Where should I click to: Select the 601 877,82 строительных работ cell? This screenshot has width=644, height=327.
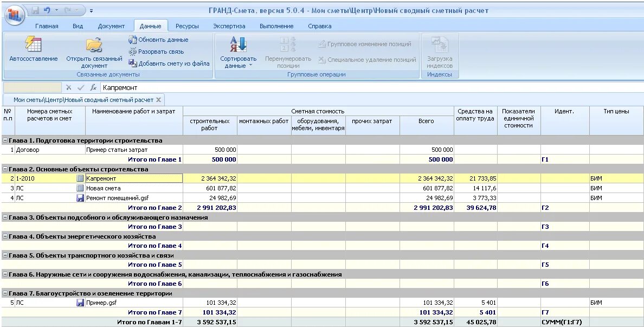tap(210, 188)
